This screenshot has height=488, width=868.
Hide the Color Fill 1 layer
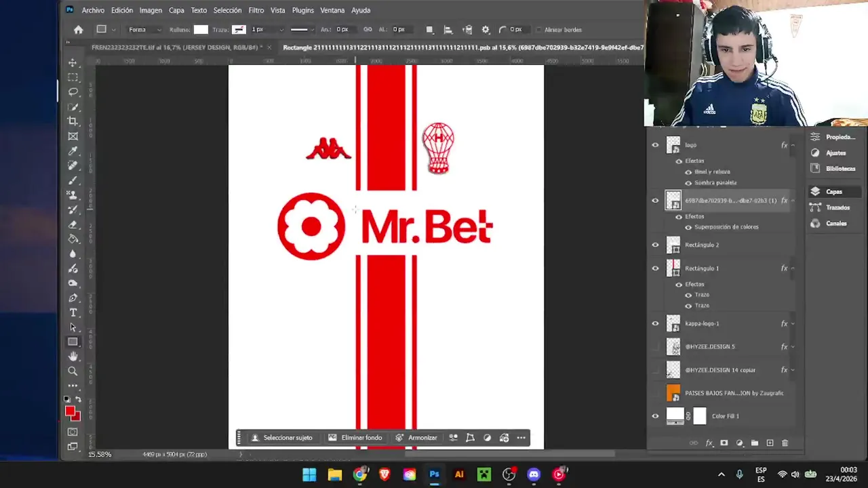coord(655,415)
